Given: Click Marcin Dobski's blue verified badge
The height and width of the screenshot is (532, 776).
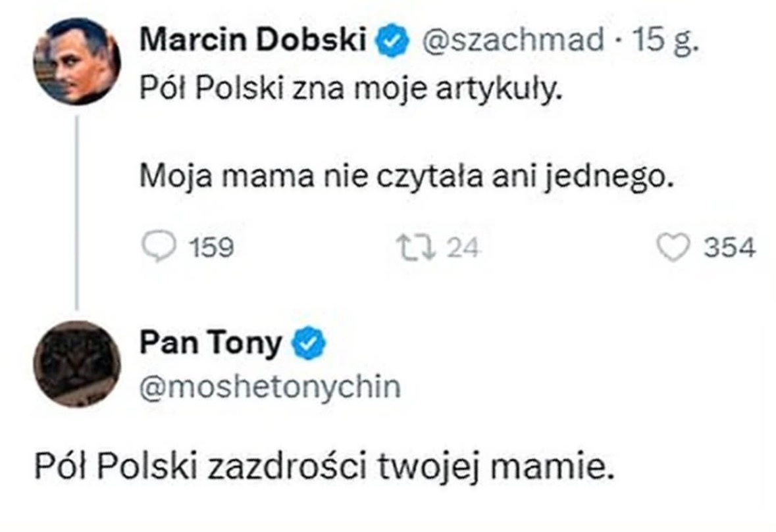Looking at the screenshot, I should click(x=388, y=43).
